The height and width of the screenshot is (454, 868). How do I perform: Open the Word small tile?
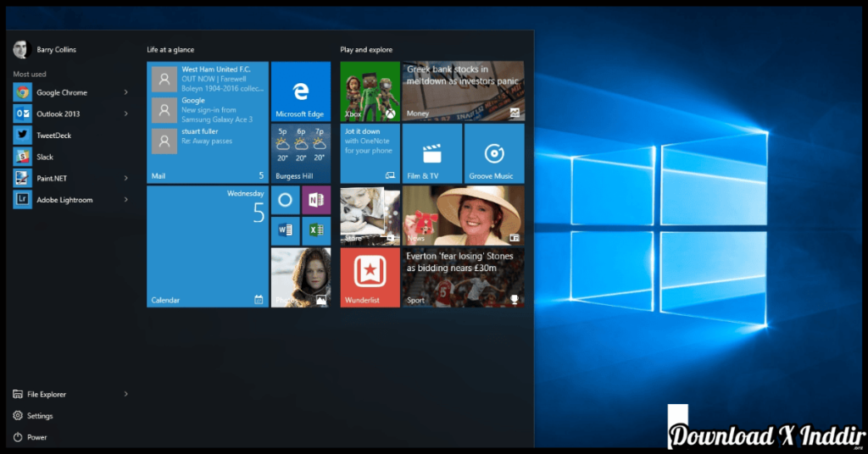[285, 230]
